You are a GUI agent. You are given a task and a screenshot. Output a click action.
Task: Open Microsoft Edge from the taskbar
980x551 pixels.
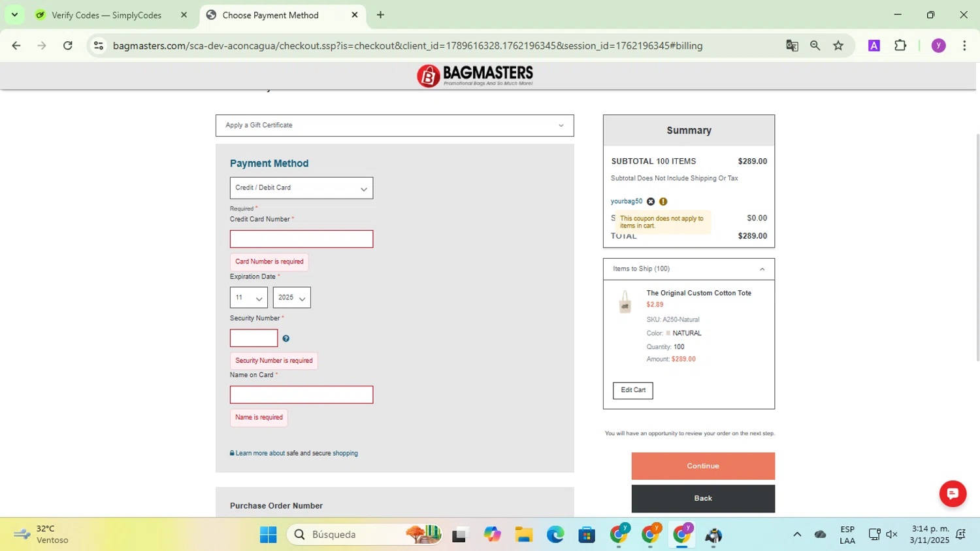point(555,535)
